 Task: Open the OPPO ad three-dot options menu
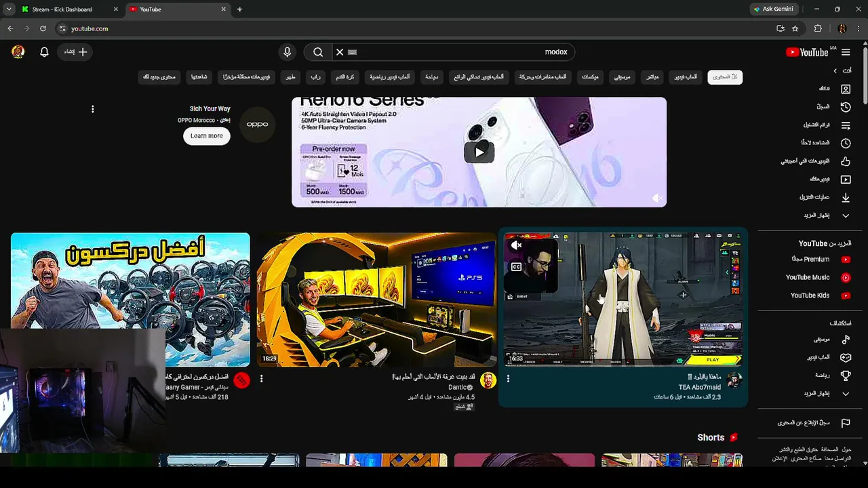click(93, 109)
